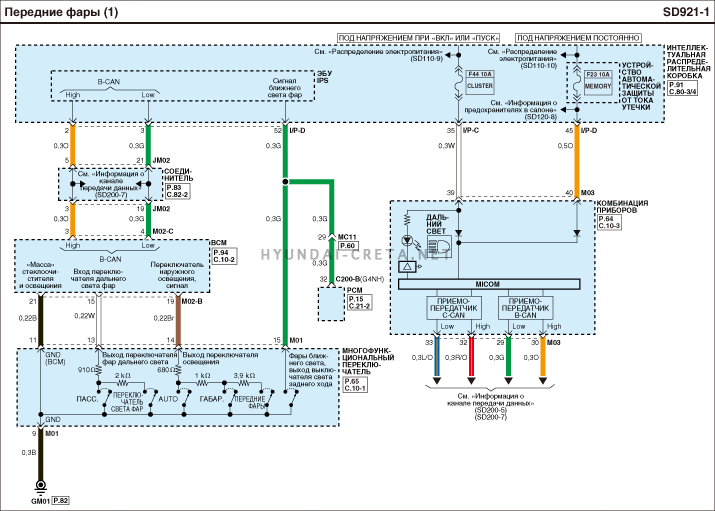Click the ПОД НАПРЯЖЕНИЕМ ПОСТОЯННО label

pyautogui.click(x=578, y=38)
